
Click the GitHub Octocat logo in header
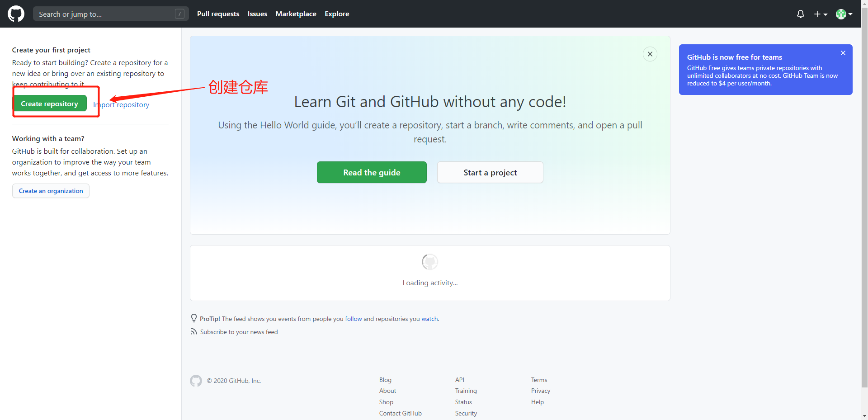[x=16, y=14]
